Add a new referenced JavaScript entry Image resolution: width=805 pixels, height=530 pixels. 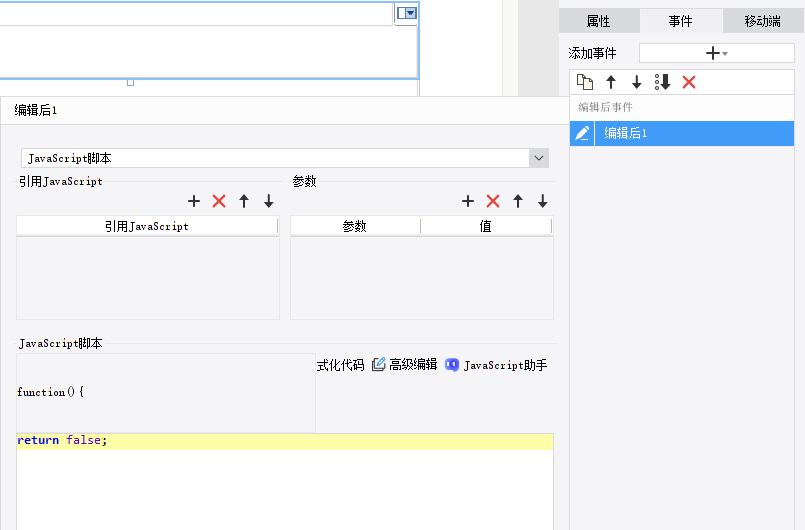click(194, 201)
